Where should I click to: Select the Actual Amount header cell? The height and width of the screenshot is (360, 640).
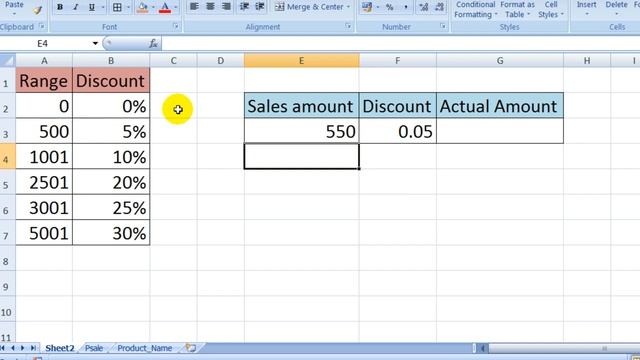point(500,106)
